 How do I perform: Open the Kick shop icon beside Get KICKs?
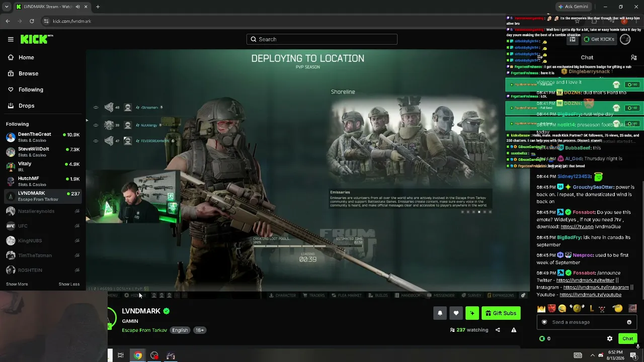pyautogui.click(x=573, y=39)
